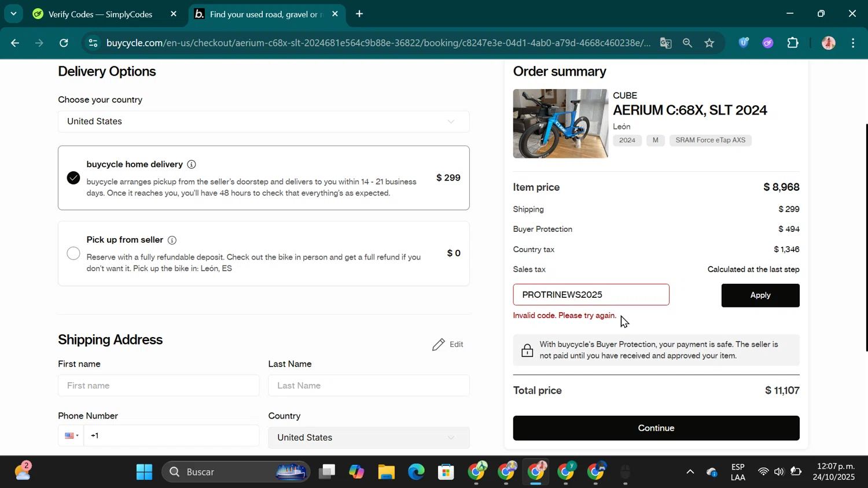The height and width of the screenshot is (488, 868).
Task: Open the taskbar weather widget
Action: [23, 471]
